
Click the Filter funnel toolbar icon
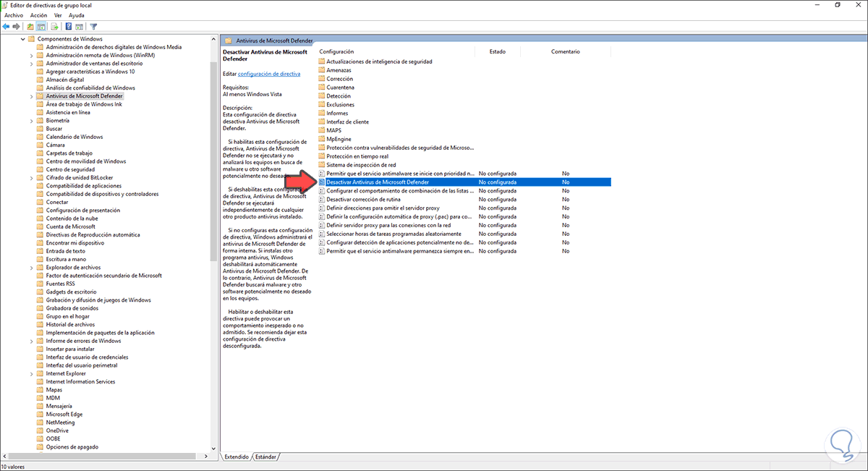[x=93, y=27]
